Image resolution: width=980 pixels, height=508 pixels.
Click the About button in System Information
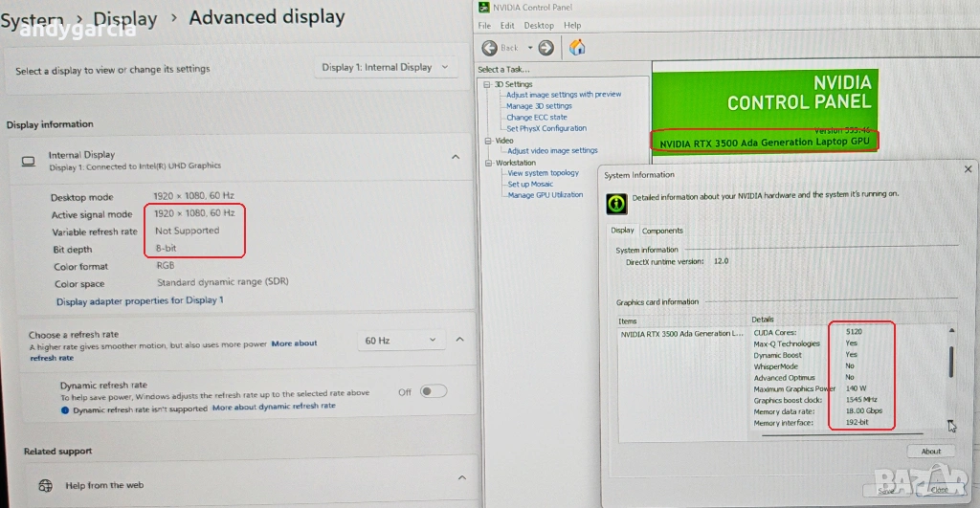(930, 452)
